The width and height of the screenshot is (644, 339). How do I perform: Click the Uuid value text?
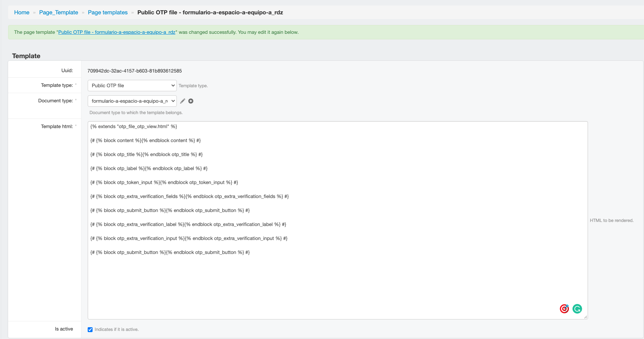[134, 71]
